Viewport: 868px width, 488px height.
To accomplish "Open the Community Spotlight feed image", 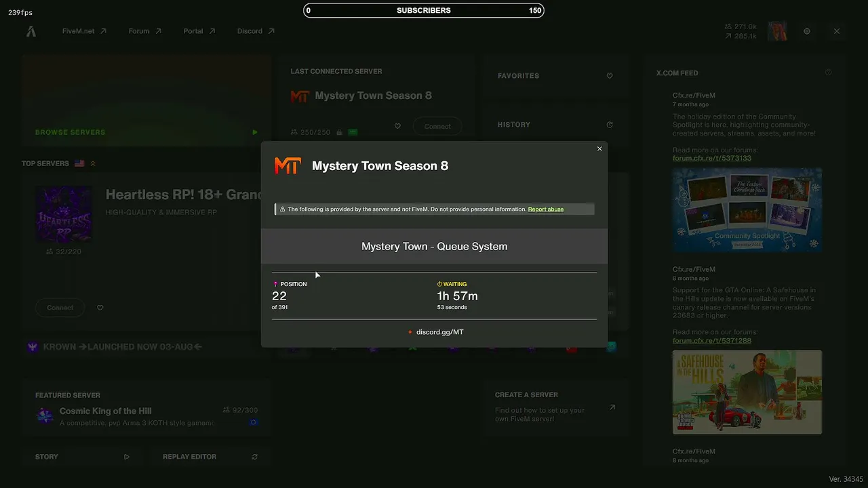I will [x=747, y=210].
